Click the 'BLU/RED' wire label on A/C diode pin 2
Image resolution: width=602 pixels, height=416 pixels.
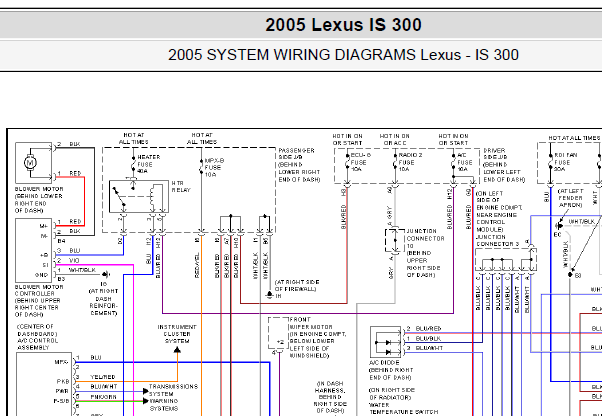(428, 329)
